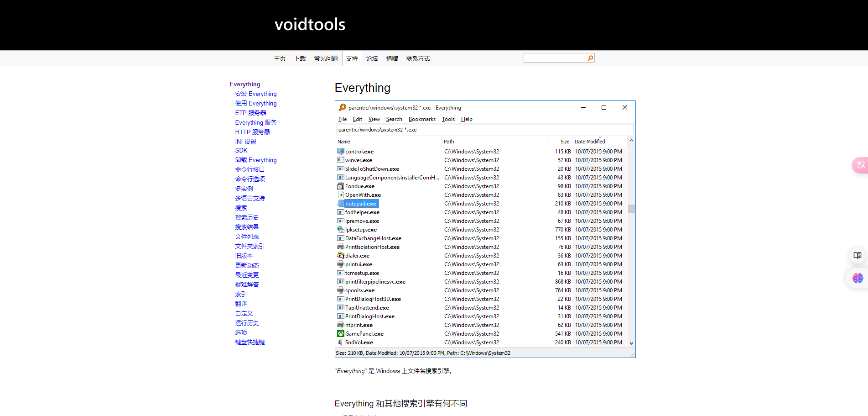Click the results scrollbar up arrow
868x416 pixels.
coord(631,141)
